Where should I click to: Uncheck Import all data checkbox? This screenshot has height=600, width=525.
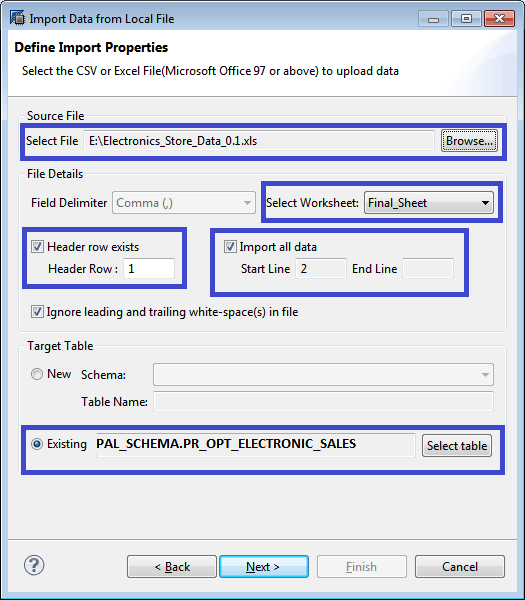coord(230,246)
